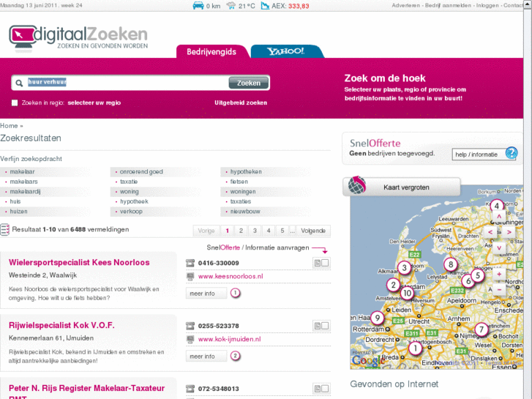Refine search with fietsen
Viewport: 532px width, 399px height.
pyautogui.click(x=239, y=182)
